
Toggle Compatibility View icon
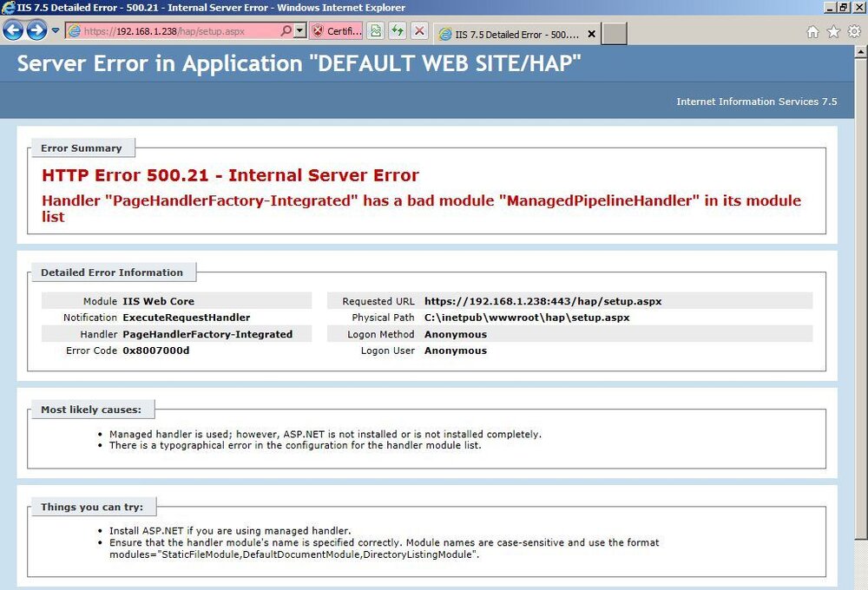pyautogui.click(x=375, y=31)
